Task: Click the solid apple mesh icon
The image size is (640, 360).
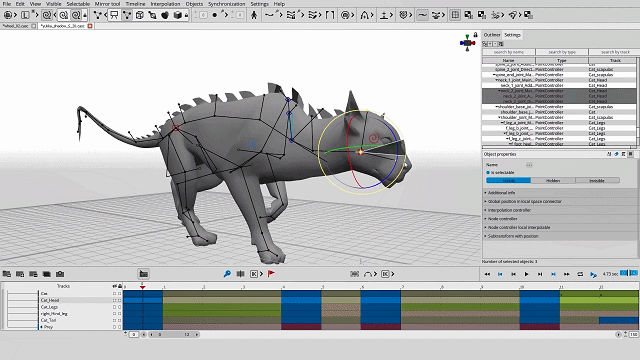Action: 165,15
